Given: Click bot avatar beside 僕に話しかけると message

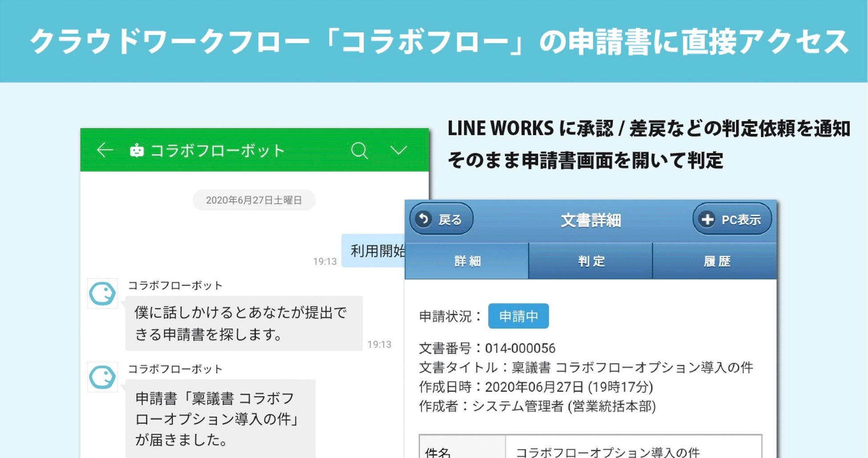Looking at the screenshot, I should coord(102,293).
